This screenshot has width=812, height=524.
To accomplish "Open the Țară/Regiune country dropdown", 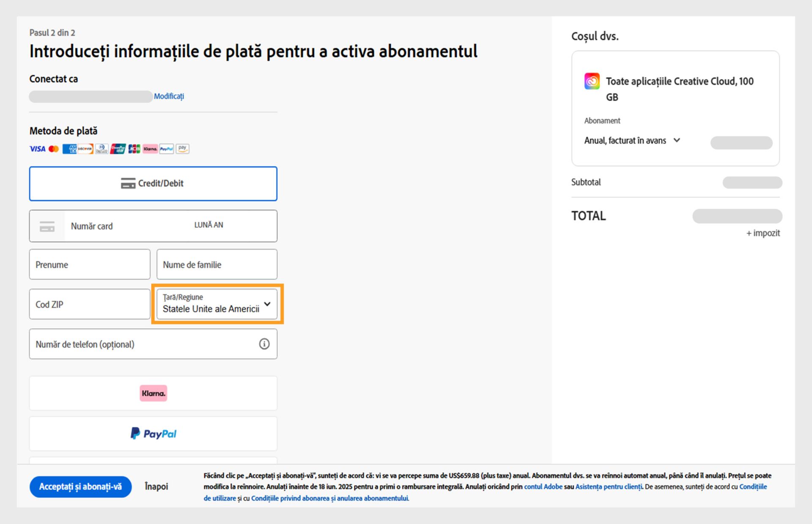I will pyautogui.click(x=217, y=304).
